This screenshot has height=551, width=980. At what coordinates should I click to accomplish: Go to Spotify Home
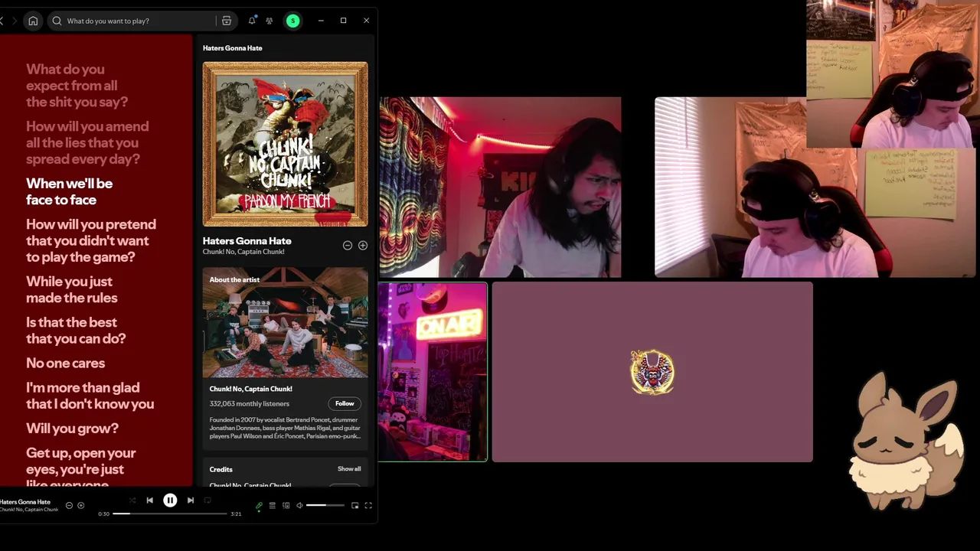pyautogui.click(x=33, y=21)
